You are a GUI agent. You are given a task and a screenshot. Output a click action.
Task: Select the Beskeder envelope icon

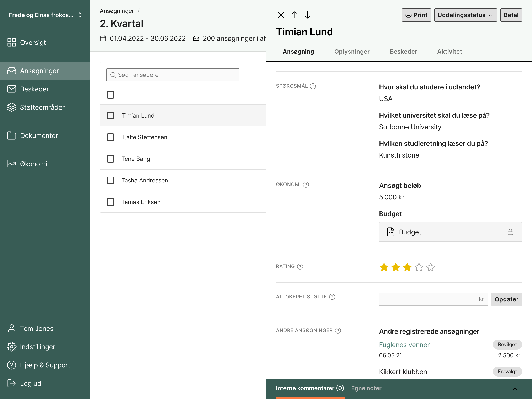[11, 89]
